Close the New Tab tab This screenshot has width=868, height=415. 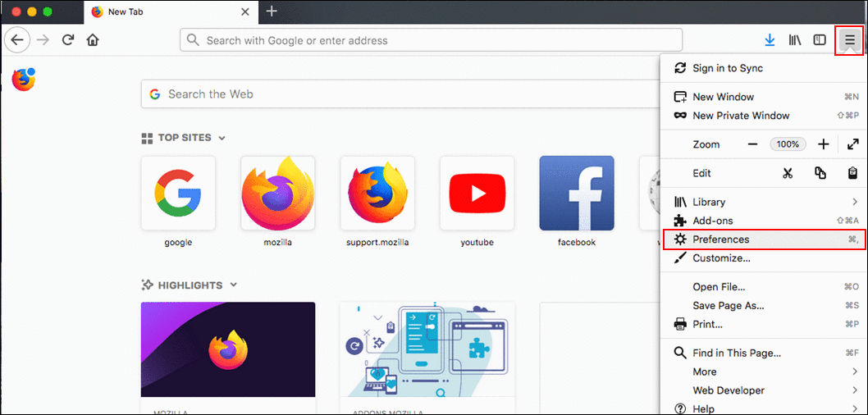click(x=244, y=11)
